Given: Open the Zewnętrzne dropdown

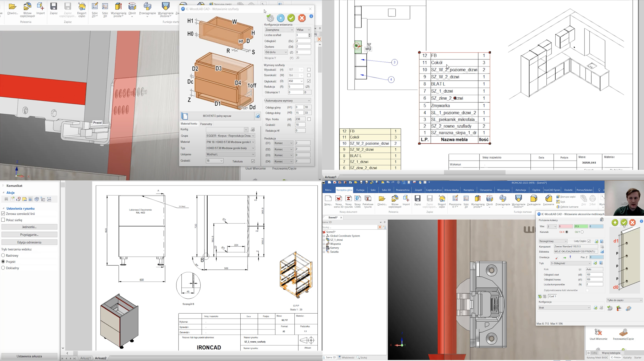Looking at the screenshot, I should point(279,30).
